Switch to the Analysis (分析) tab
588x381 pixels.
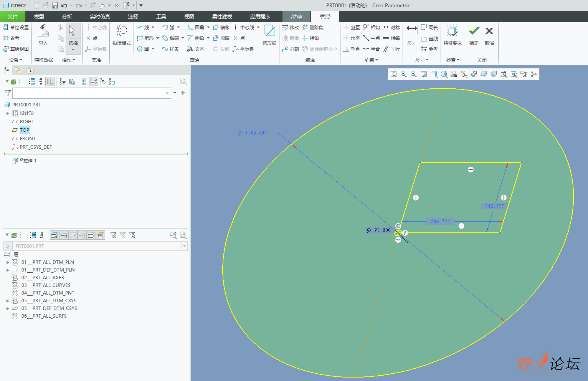[x=67, y=17]
